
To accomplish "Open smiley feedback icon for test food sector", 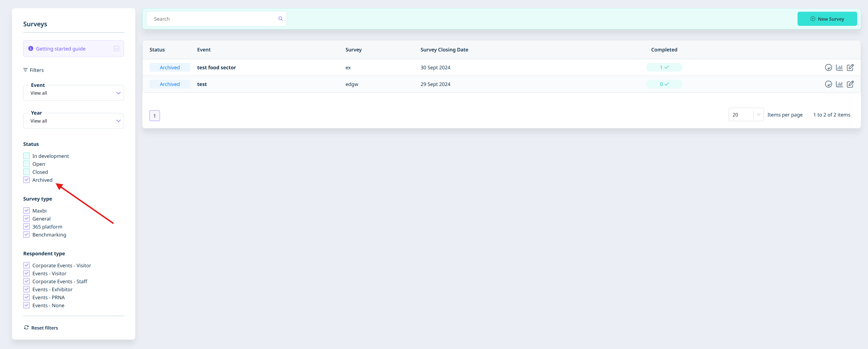I will [828, 67].
